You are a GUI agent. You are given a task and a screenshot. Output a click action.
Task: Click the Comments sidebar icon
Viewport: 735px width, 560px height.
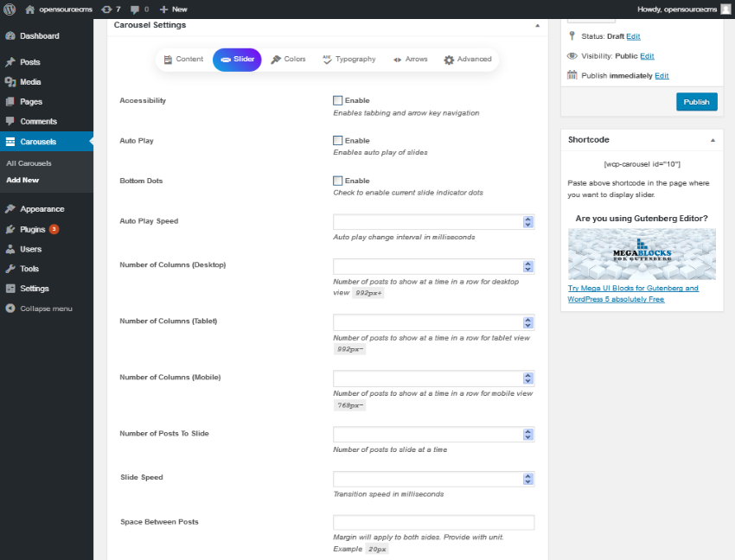point(10,121)
